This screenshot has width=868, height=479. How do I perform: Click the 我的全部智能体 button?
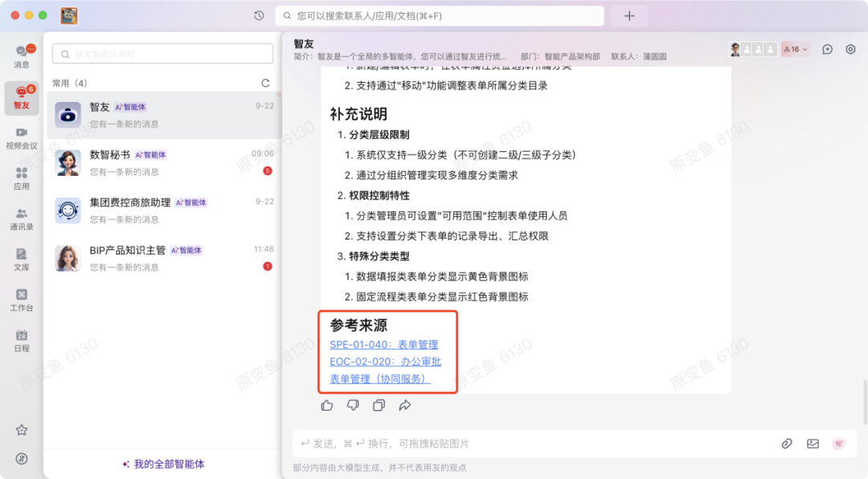[162, 465]
